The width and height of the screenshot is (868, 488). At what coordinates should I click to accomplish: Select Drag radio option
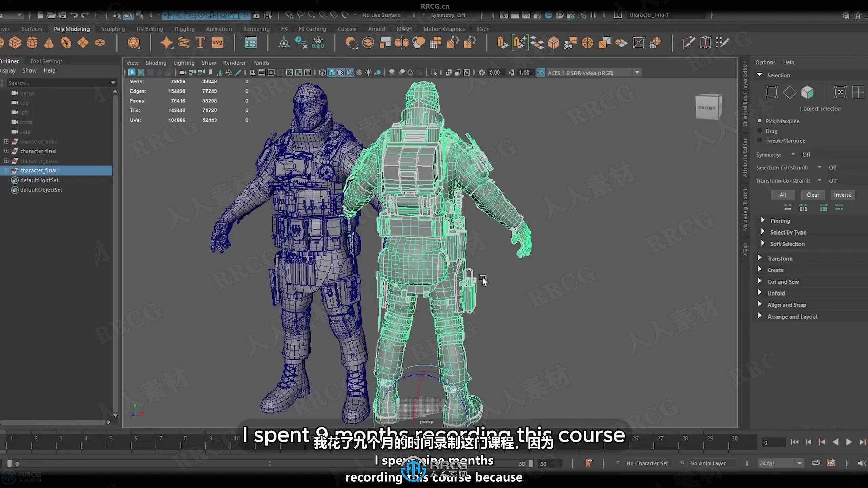click(759, 131)
